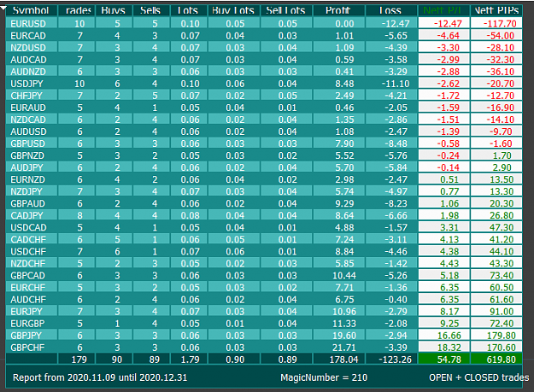Click the MagicNumber = 210 label
Screen dimensions: 534x392
click(324, 377)
